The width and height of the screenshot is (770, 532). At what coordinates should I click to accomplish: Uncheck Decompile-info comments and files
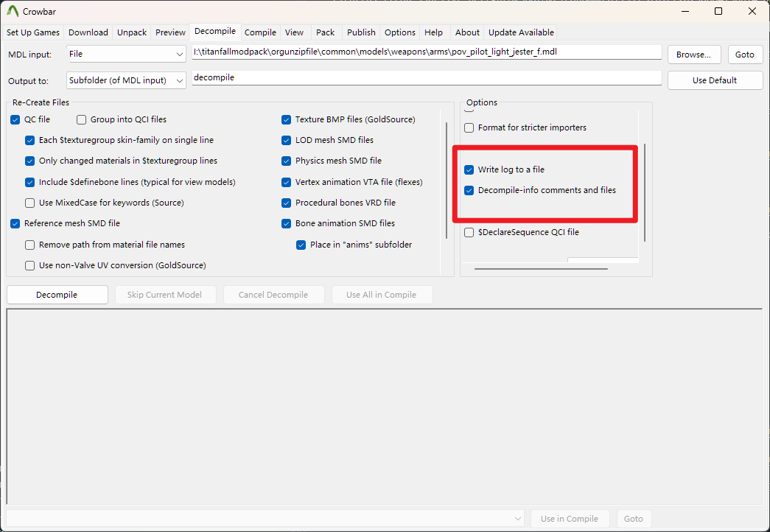pos(469,191)
